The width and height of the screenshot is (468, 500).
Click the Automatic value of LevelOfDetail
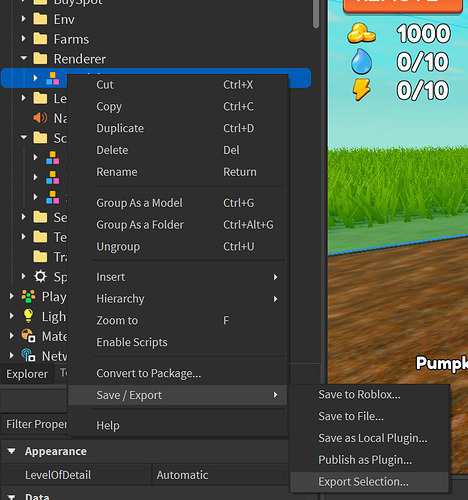click(x=182, y=475)
